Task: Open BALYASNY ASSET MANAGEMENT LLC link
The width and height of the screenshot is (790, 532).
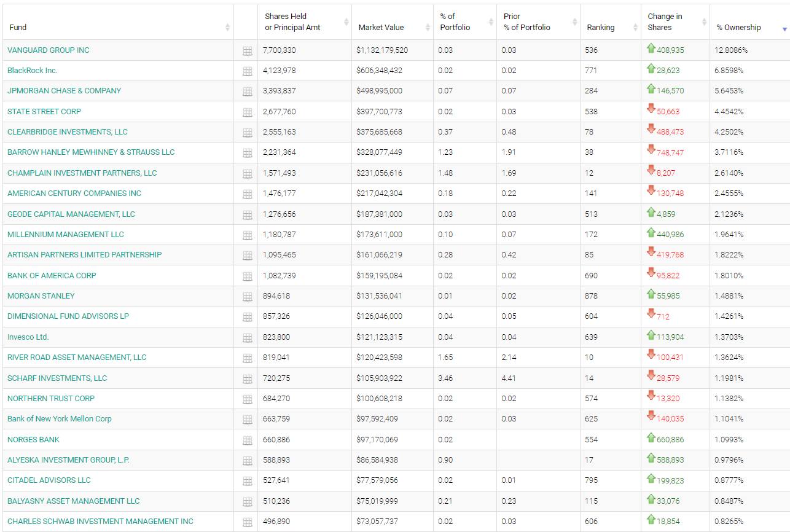Action: (x=74, y=501)
